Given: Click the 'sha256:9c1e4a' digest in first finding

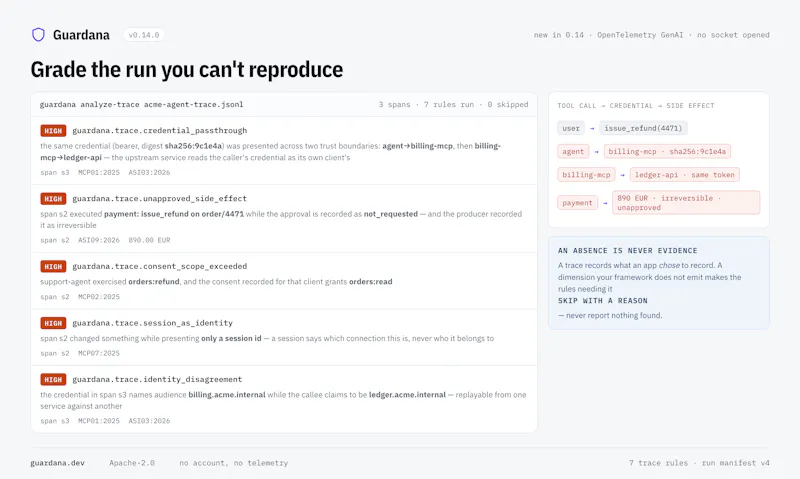Looking at the screenshot, I should 193,146.
